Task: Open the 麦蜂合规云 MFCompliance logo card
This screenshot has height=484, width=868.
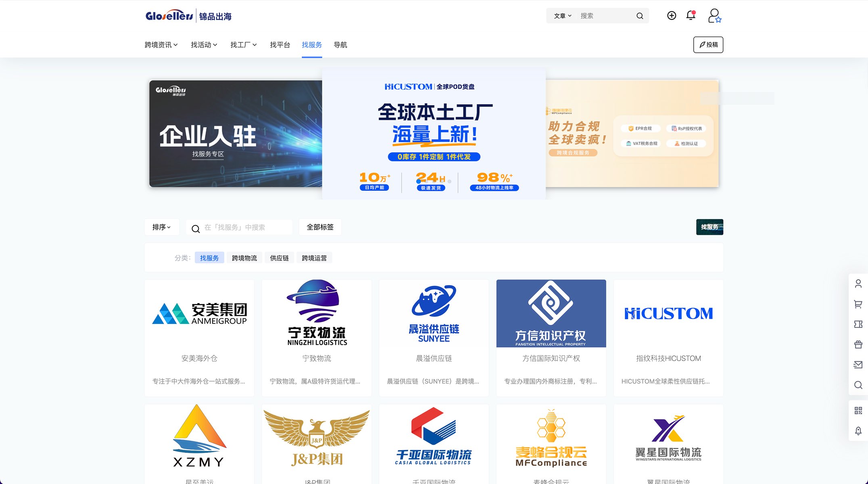Action: pos(551,437)
